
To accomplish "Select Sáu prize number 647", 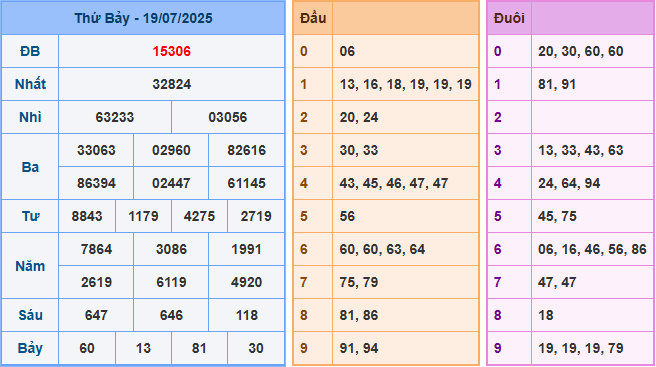I will pos(96,315).
